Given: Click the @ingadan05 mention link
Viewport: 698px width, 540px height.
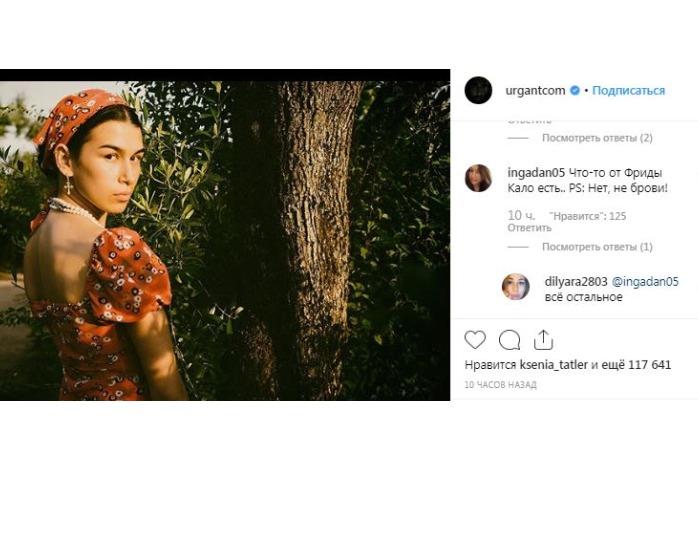Looking at the screenshot, I should (x=645, y=282).
